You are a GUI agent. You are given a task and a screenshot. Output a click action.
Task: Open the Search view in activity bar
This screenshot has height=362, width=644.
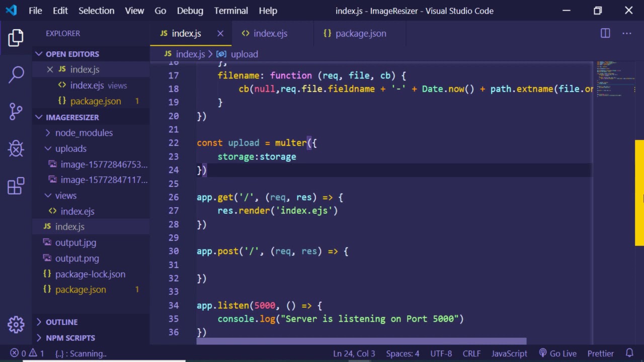click(x=16, y=74)
